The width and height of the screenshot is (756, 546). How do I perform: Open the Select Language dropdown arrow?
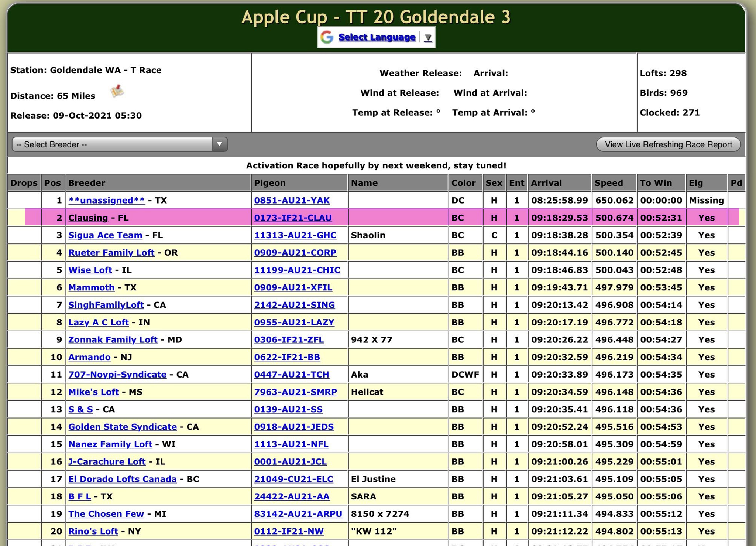(x=428, y=38)
